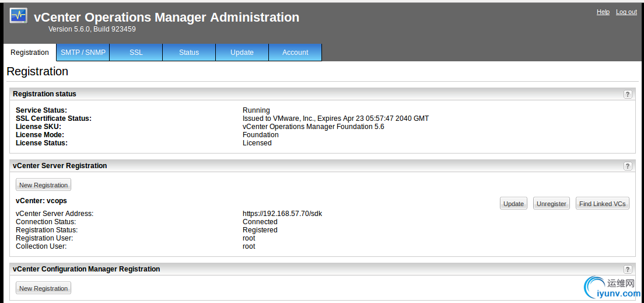Viewport: 644px width, 303px height.
Task: Click the Find Linked VCs button
Action: coord(602,204)
